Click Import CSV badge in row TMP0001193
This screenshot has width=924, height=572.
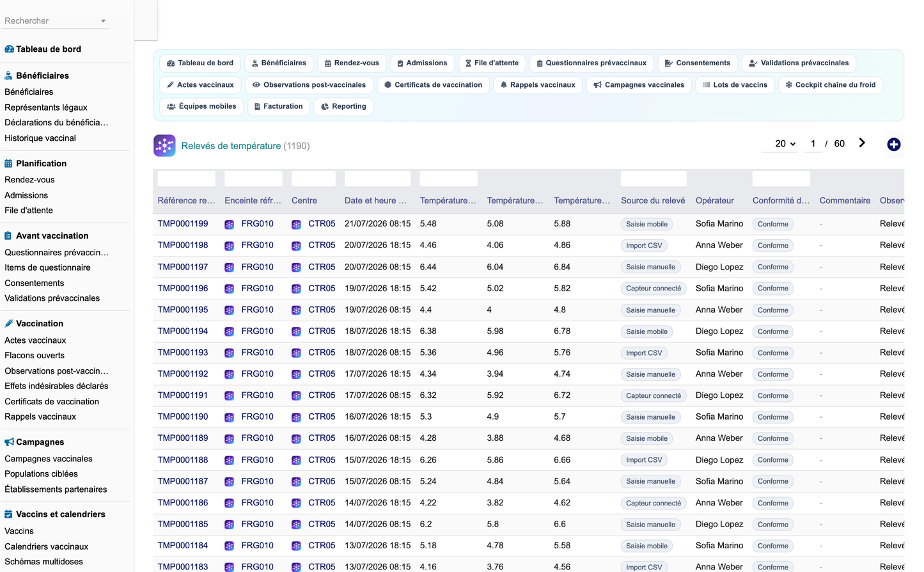[644, 353]
